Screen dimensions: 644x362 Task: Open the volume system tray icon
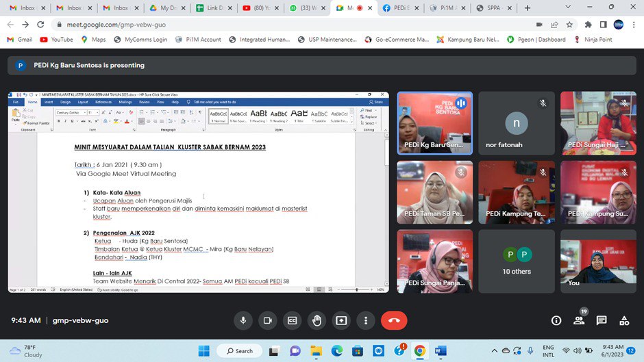pos(578,351)
